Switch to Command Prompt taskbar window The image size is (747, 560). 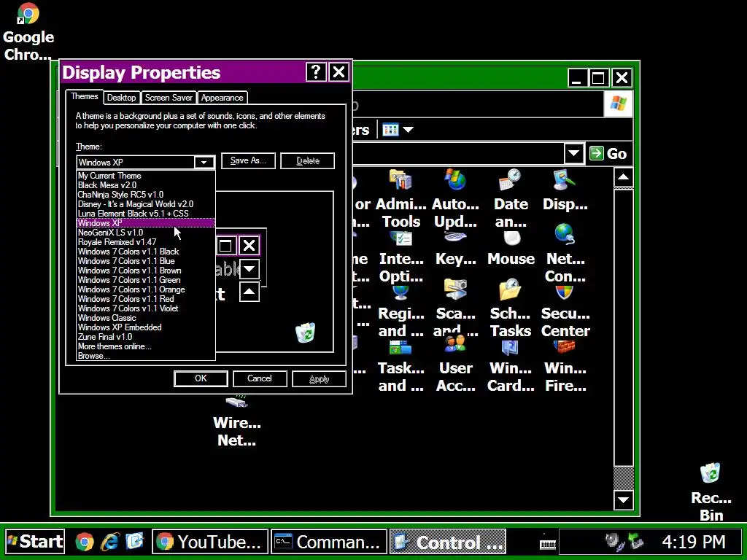point(329,542)
